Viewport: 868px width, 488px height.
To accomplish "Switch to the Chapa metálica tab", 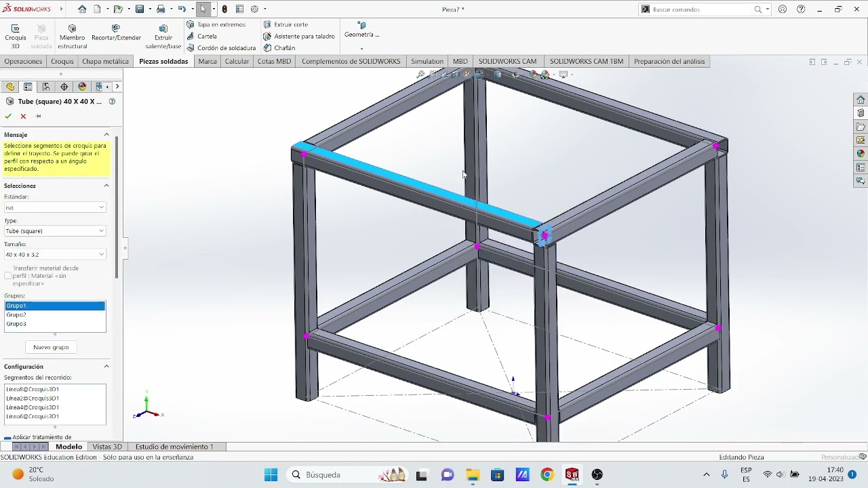I will 105,61.
